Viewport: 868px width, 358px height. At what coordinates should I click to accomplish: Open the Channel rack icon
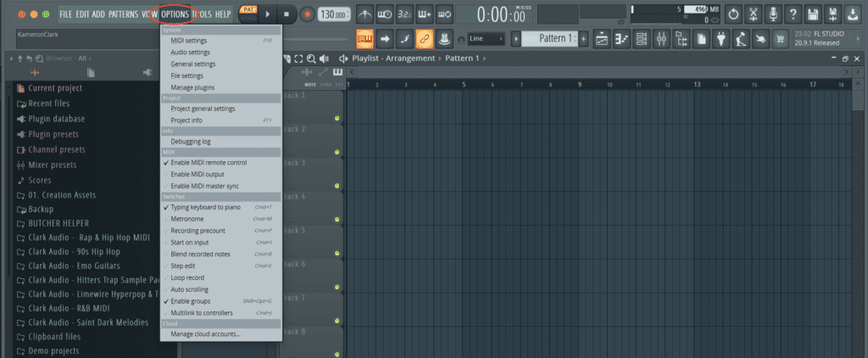[x=642, y=39]
